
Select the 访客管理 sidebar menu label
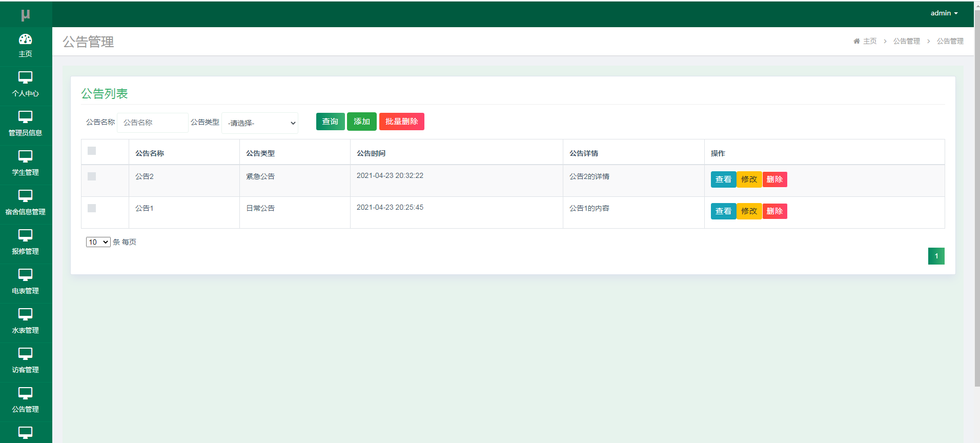tap(26, 370)
